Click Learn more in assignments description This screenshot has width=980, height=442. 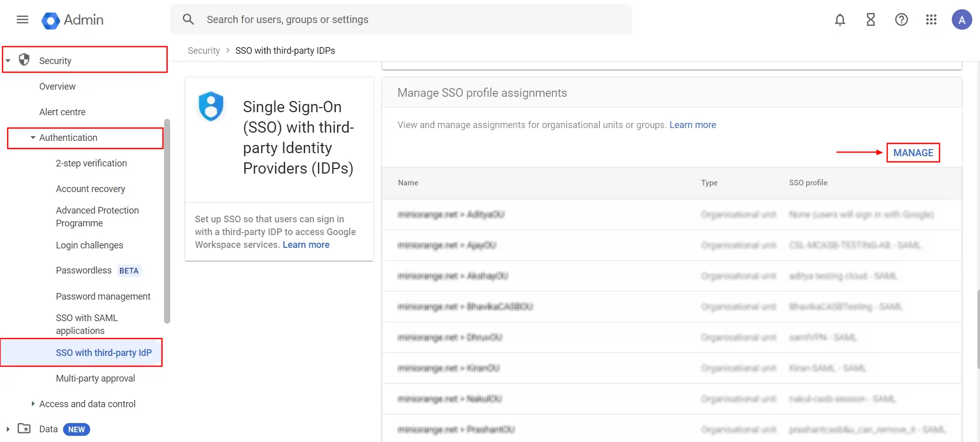(x=692, y=125)
